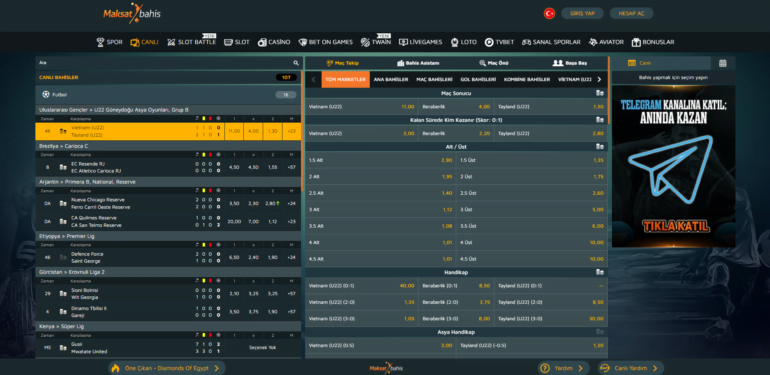Open statistics icon for Dinamo Tbilisi II match
Screen dimensions: 770x375
(x=63, y=312)
